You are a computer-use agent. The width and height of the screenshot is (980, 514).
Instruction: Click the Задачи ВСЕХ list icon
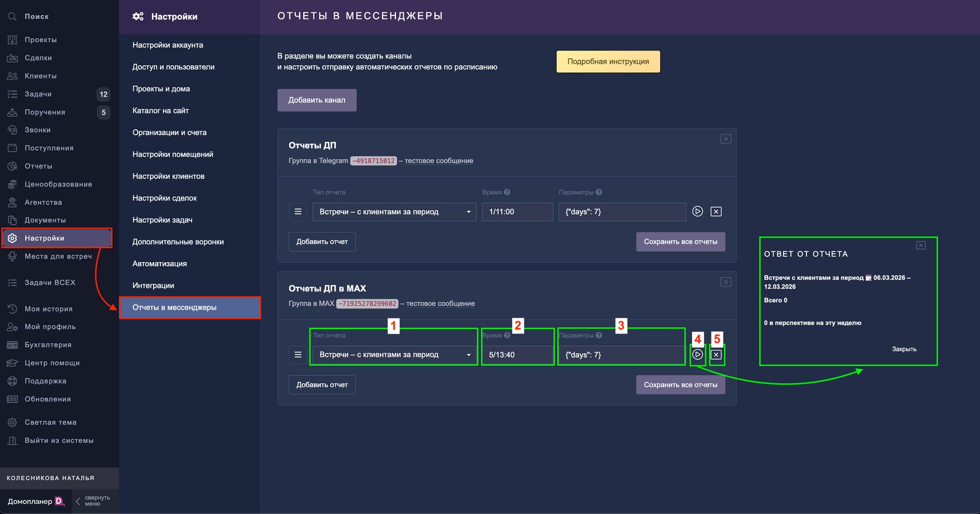(12, 282)
